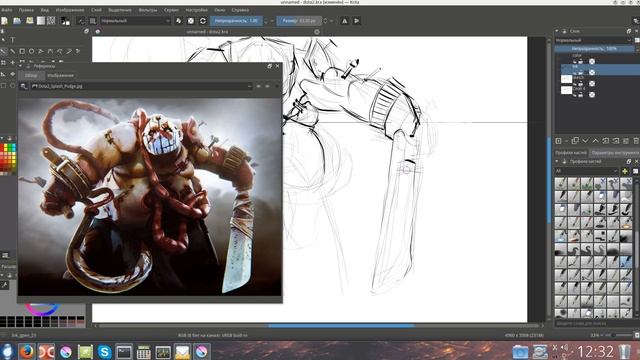
Task: Select the Move tool in the toolbox
Action: coord(13,62)
